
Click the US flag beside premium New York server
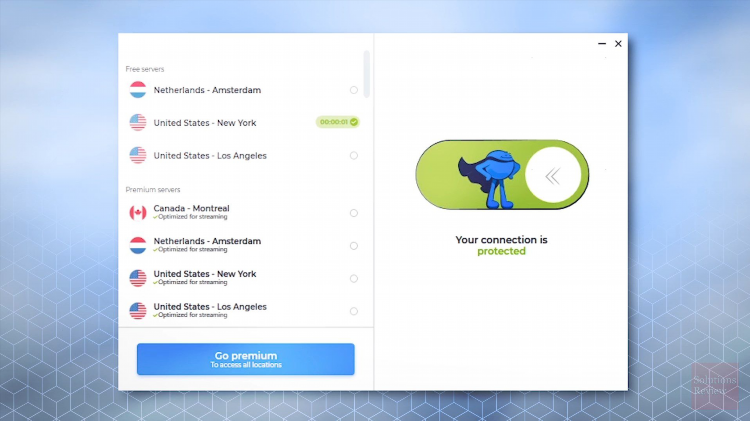pyautogui.click(x=138, y=278)
